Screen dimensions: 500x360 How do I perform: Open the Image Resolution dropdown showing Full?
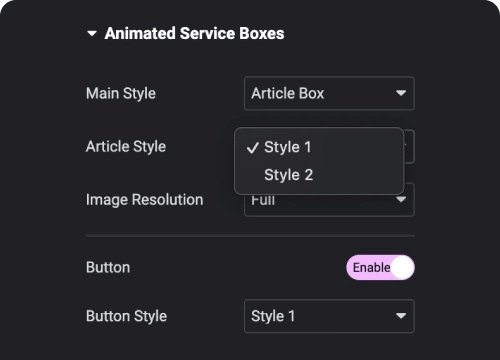tap(329, 206)
